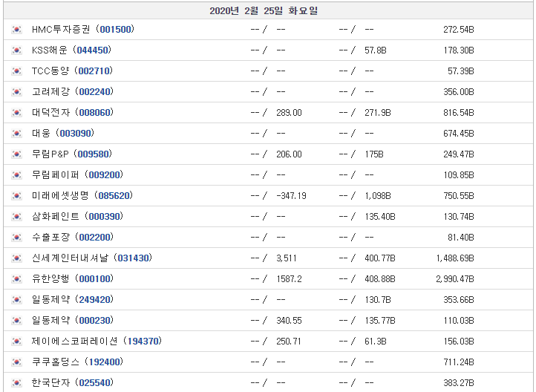Viewport: 536px width, 392px height.
Task: Select the date header 2020년 2월 25일 화요일
Action: pos(264,11)
